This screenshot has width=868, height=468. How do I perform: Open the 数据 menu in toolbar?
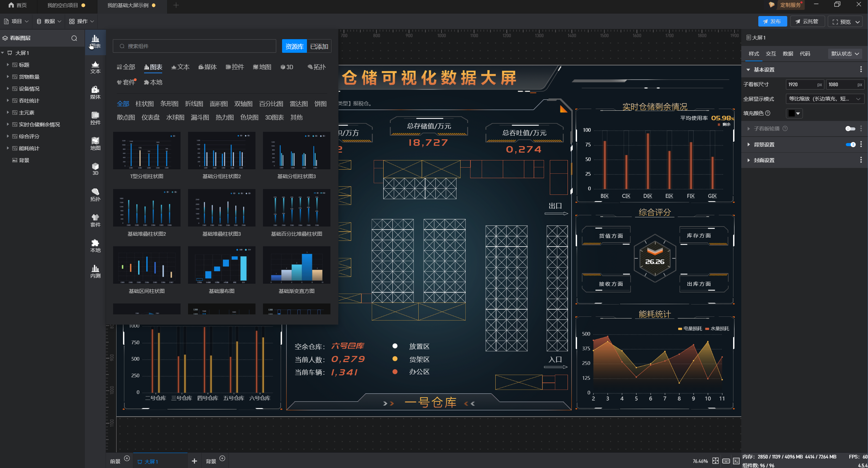tap(49, 21)
